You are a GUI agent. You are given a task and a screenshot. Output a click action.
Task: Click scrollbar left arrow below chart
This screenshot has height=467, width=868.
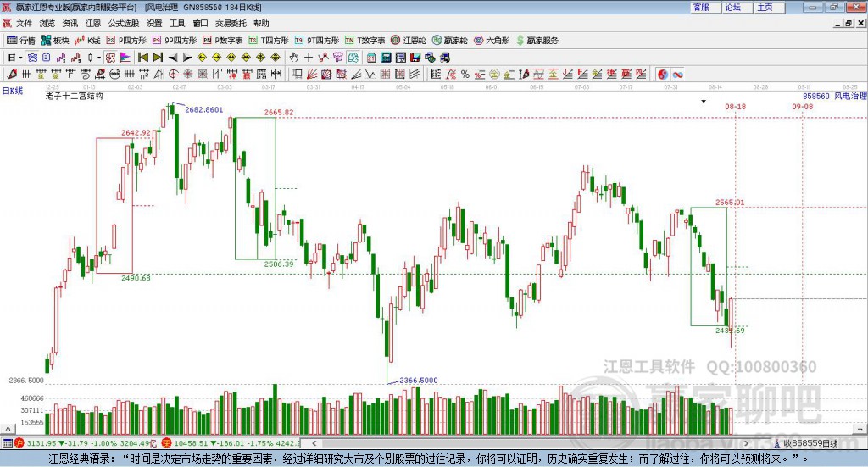(x=314, y=443)
